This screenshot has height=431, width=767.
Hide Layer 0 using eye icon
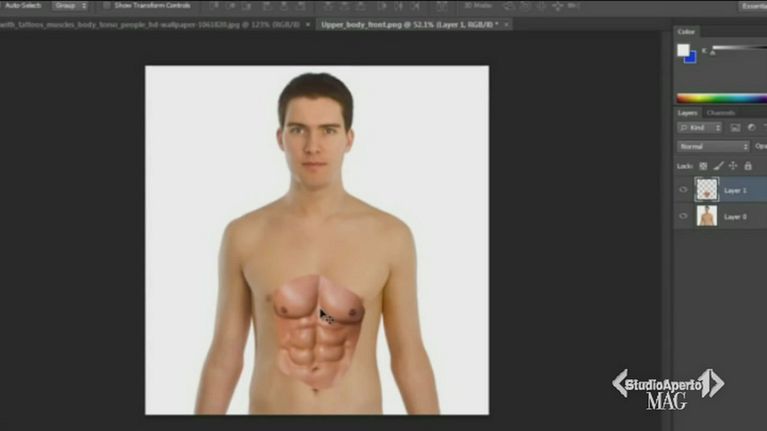(684, 216)
